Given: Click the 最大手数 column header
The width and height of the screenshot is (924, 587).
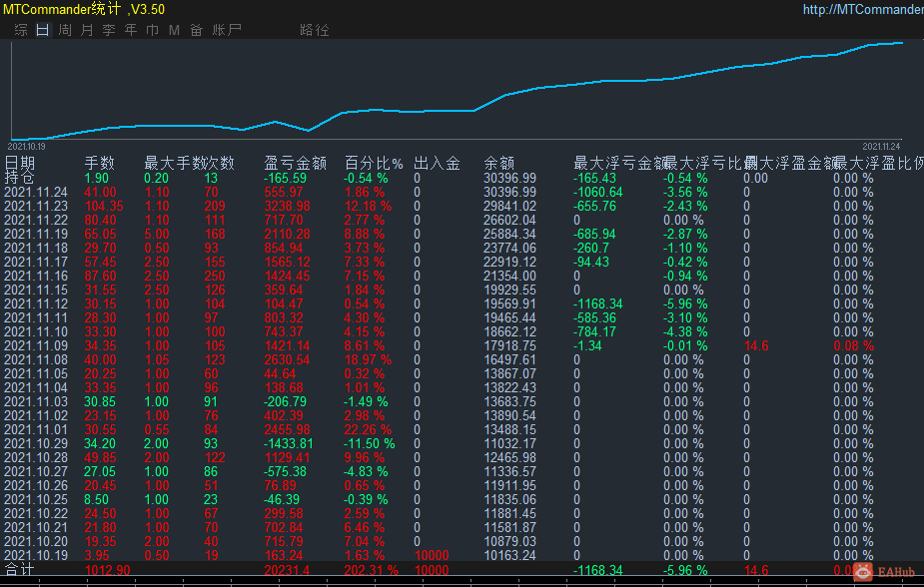Looking at the screenshot, I should [175, 163].
